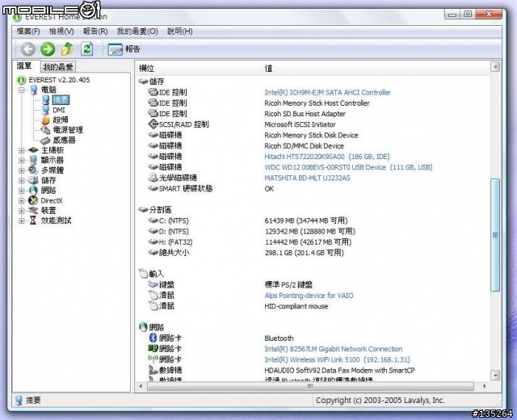Select DMI in the tree
The height and width of the screenshot is (420, 517).
click(x=59, y=110)
